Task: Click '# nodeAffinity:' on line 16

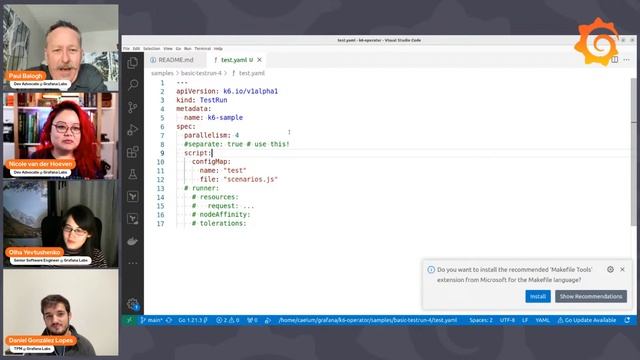Action: pos(221,215)
